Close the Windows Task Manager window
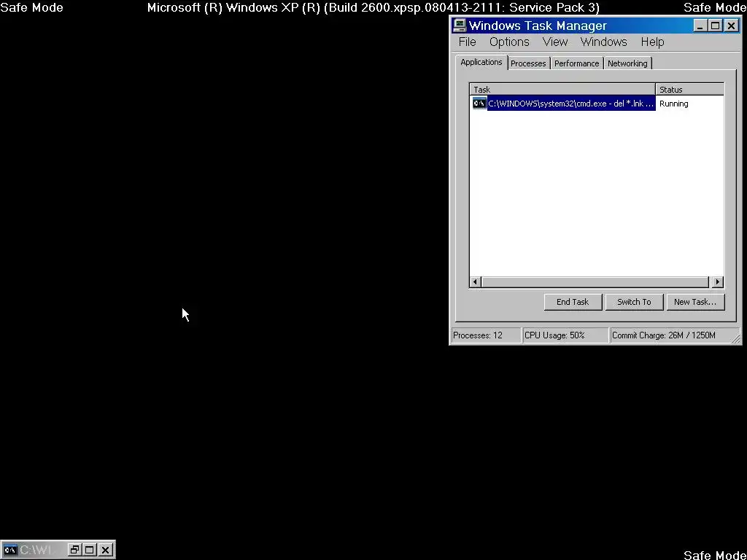Screen dimensions: 747x560 (x=731, y=26)
